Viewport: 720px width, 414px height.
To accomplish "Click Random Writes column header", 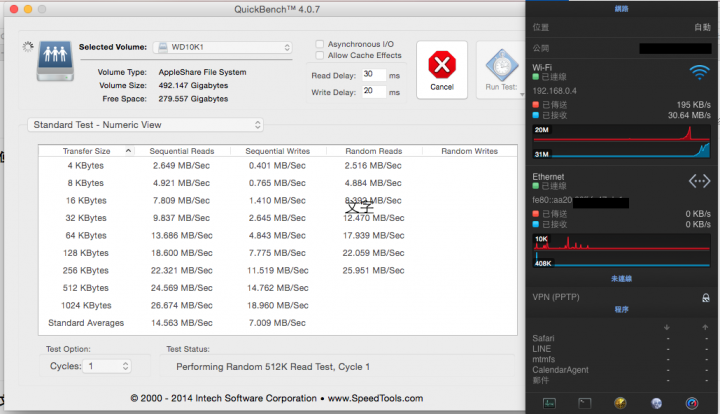I will pyautogui.click(x=469, y=151).
